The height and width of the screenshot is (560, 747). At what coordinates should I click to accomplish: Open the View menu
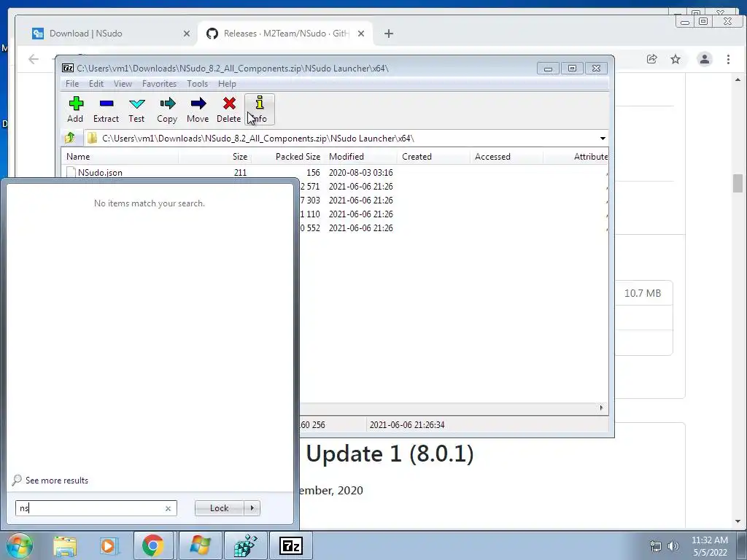[x=123, y=84]
